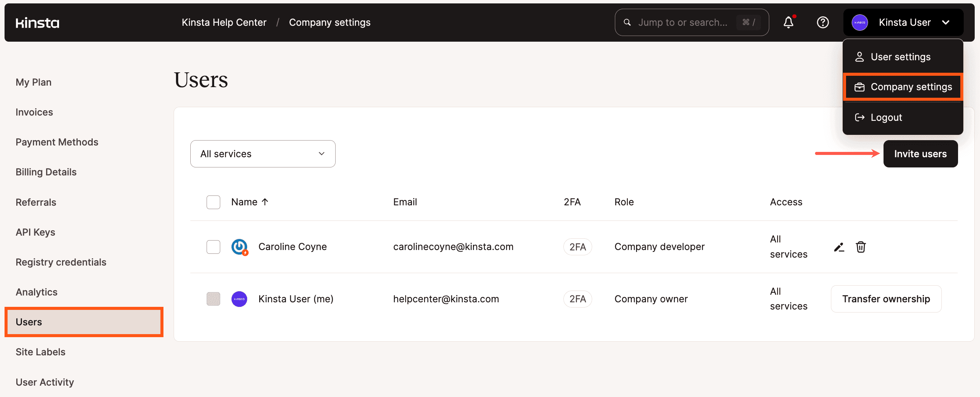Click the disabled Kinsta User row checkbox

213,299
